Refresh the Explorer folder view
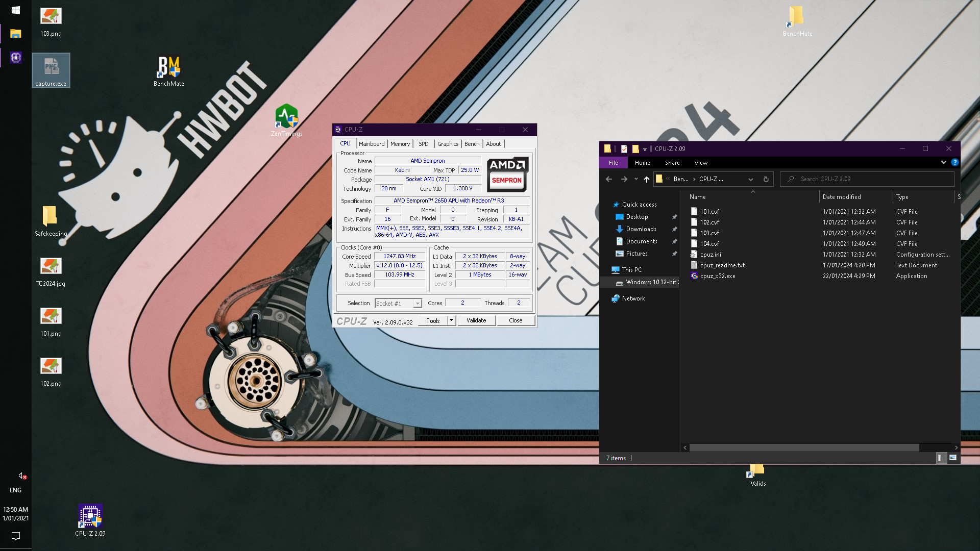The height and width of the screenshot is (551, 980). tap(766, 179)
